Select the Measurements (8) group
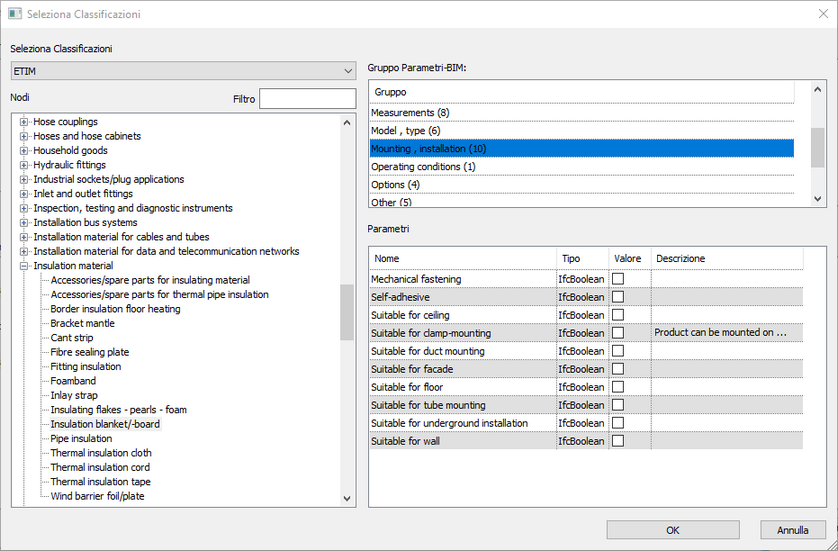 point(581,113)
